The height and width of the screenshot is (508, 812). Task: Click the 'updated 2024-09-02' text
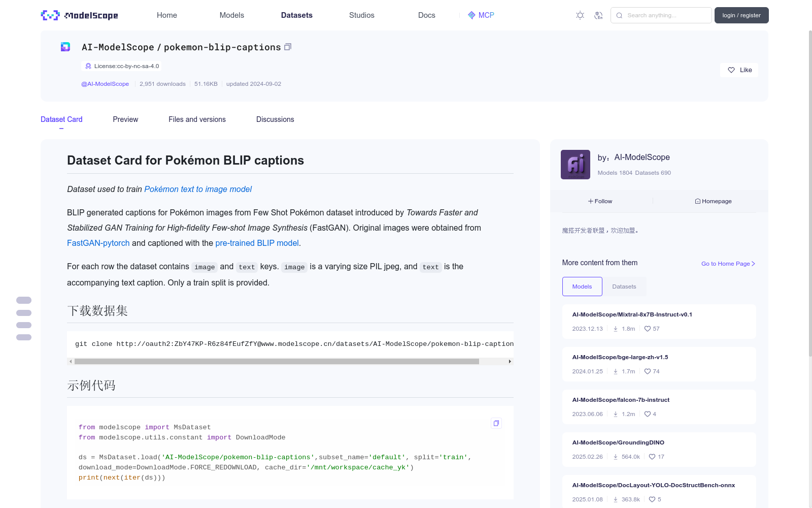pyautogui.click(x=254, y=84)
